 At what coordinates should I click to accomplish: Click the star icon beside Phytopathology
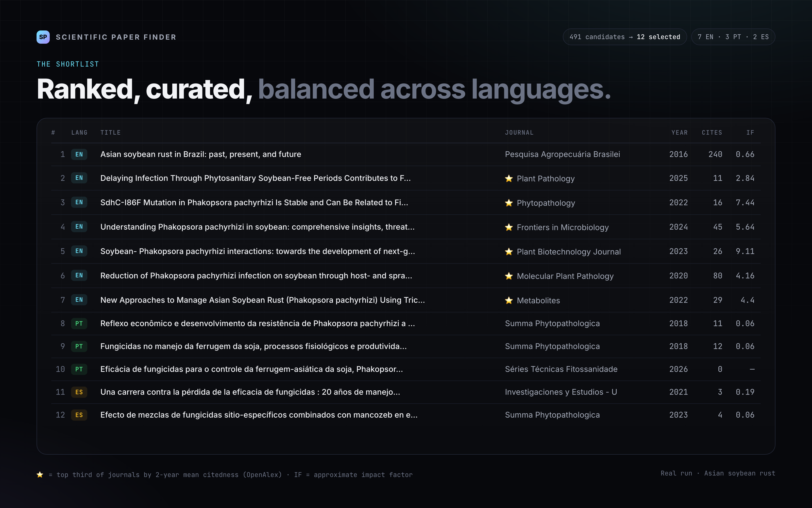509,203
